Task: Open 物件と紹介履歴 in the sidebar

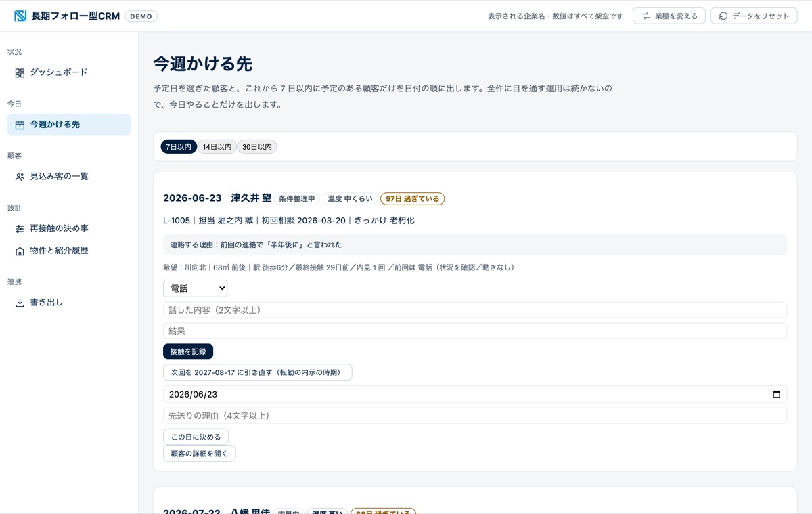Action: pyautogui.click(x=69, y=251)
